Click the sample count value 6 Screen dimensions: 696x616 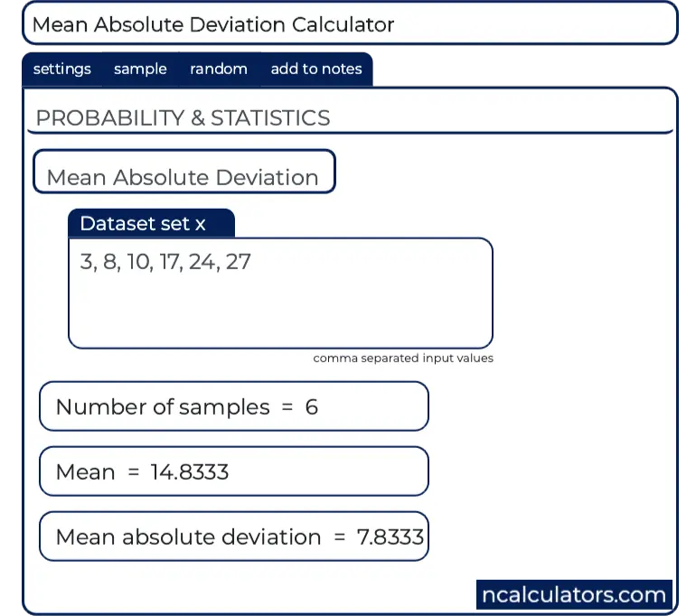(312, 406)
